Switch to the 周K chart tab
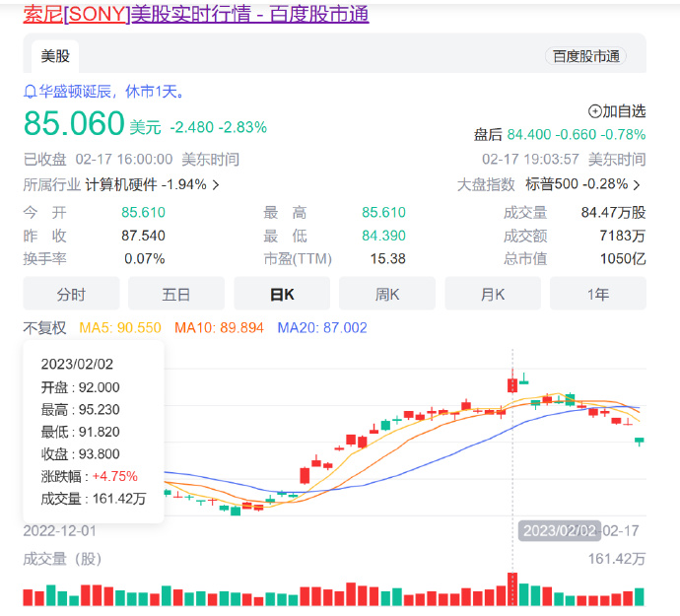The height and width of the screenshot is (616, 680). tap(387, 294)
